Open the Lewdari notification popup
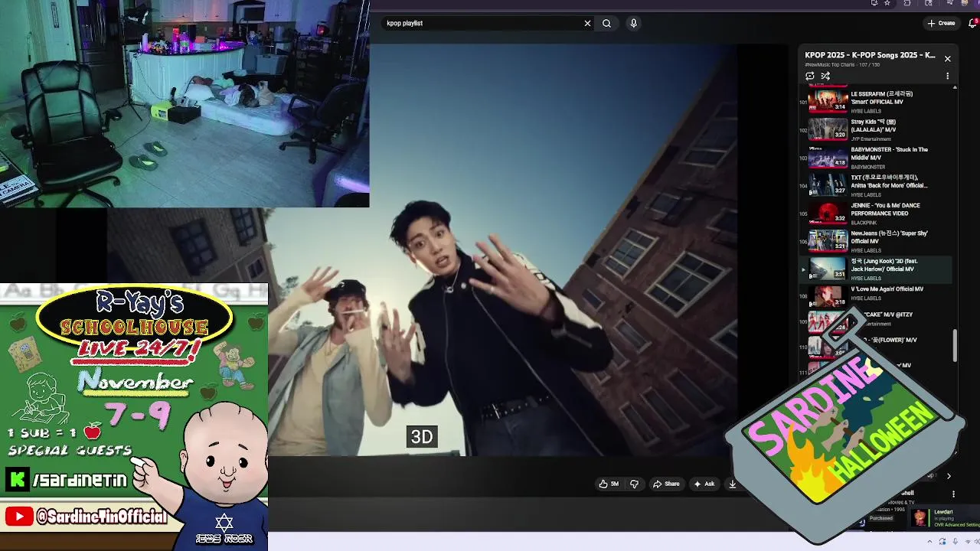Screen dimensions: 980x551 pos(945,518)
